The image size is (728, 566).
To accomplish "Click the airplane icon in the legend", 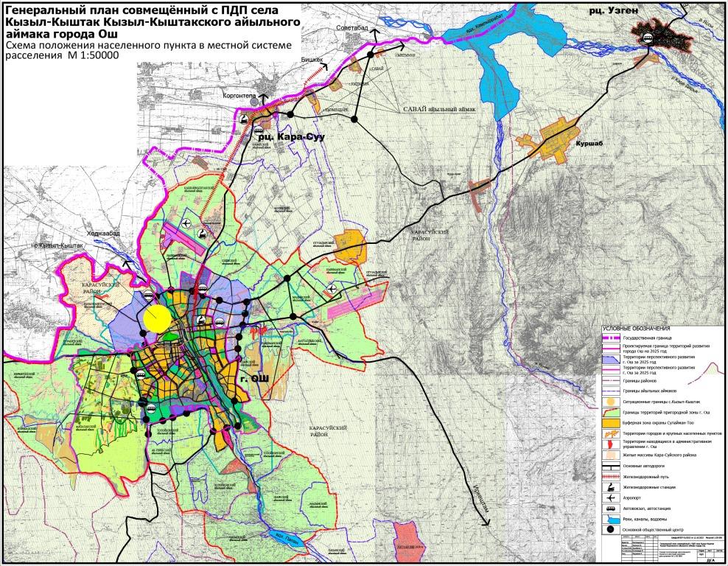I will tap(611, 497).
